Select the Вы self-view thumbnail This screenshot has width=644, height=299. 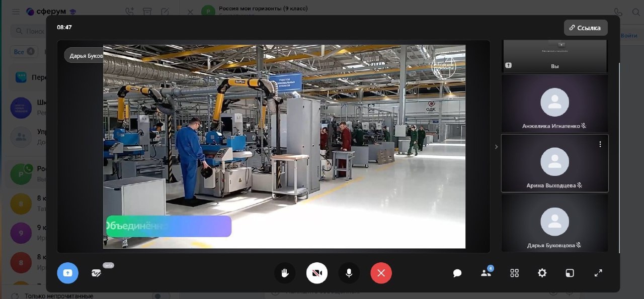(x=554, y=56)
